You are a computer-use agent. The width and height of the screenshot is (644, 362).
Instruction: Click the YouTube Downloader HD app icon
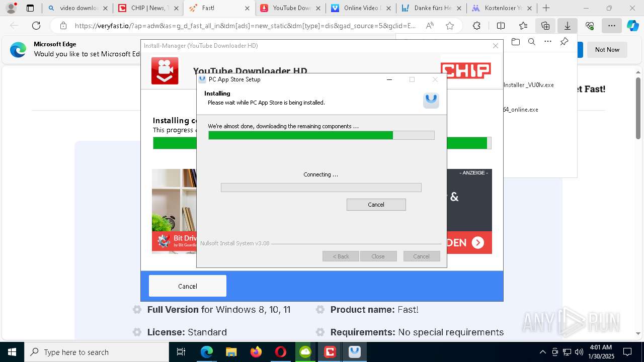tap(165, 71)
